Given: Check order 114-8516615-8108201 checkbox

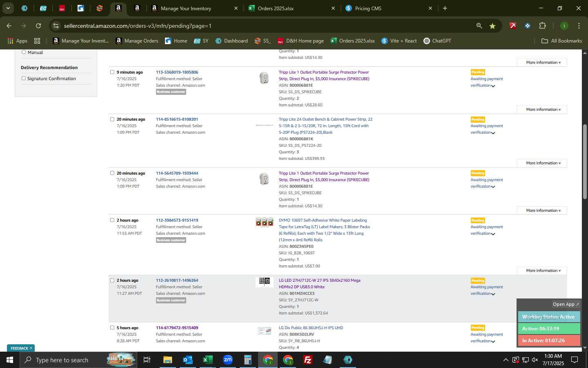Looking at the screenshot, I should [x=112, y=119].
